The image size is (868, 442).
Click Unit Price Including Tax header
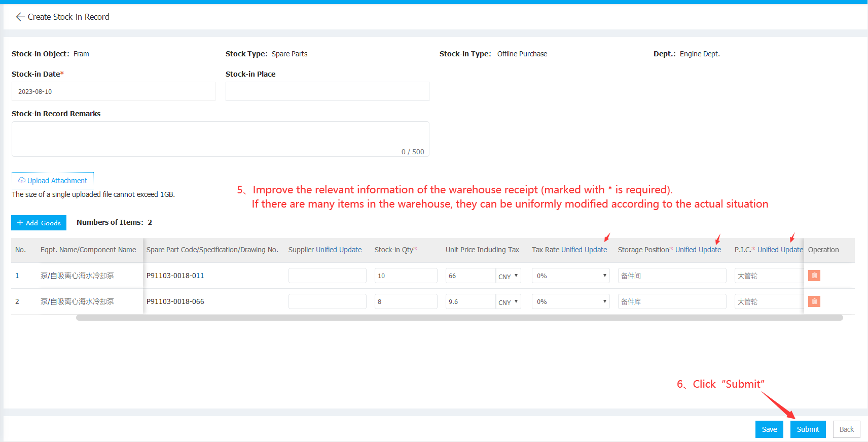click(482, 250)
